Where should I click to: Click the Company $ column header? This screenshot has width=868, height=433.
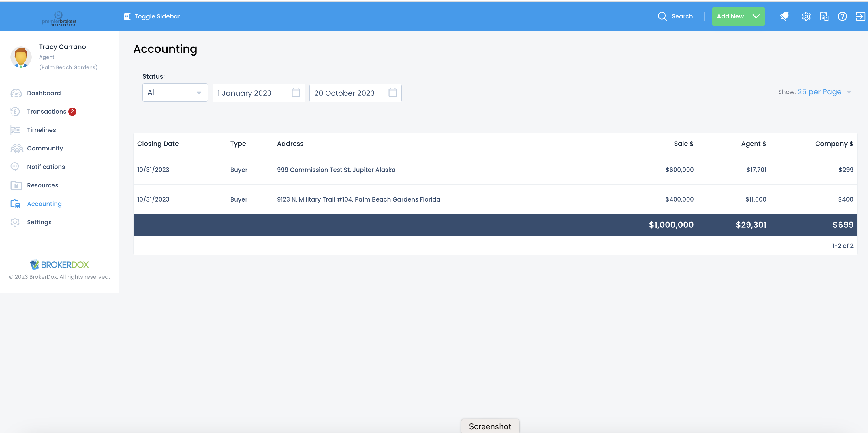point(834,144)
